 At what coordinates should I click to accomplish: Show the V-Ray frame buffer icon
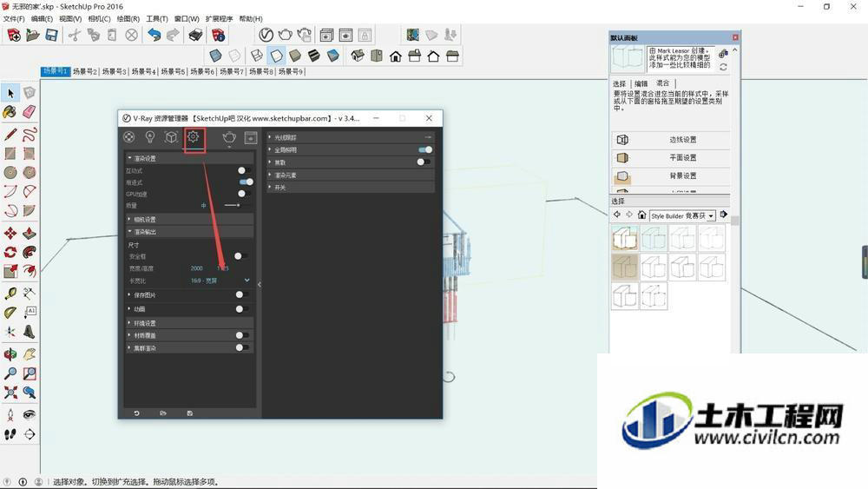click(251, 137)
